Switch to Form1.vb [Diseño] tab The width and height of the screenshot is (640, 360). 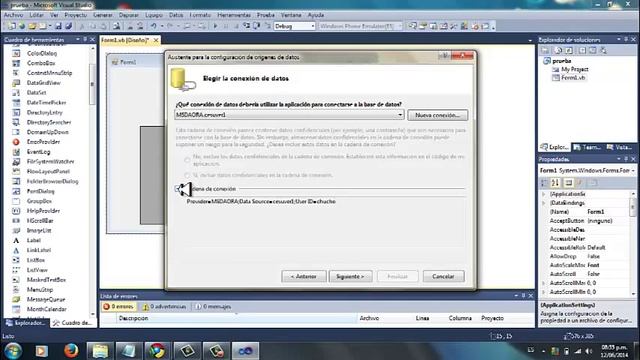pos(125,40)
